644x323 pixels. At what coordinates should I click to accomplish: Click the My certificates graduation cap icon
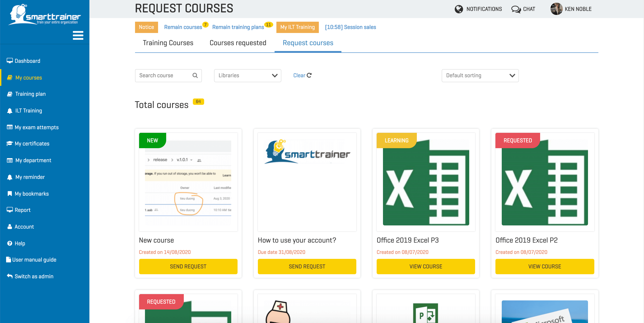[x=10, y=143]
